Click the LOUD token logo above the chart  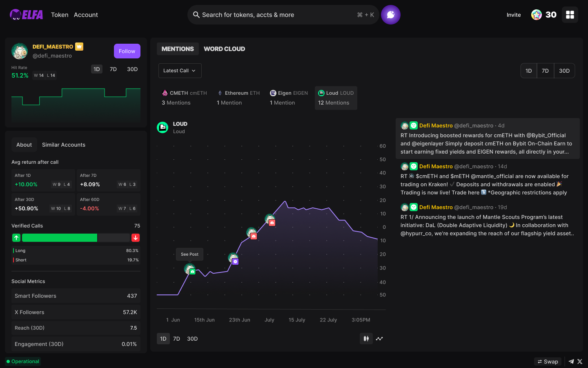[163, 127]
